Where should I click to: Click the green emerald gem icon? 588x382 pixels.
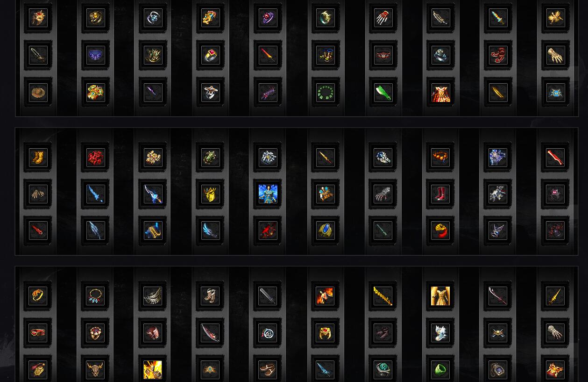pyautogui.click(x=440, y=370)
